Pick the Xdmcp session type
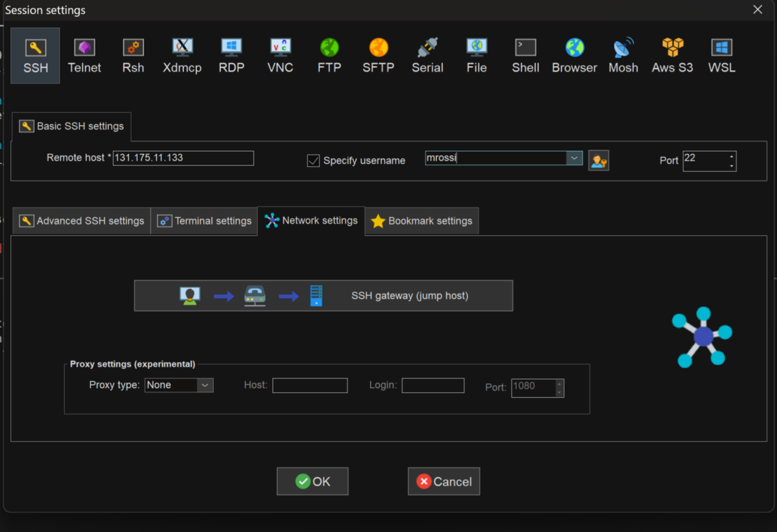Viewport: 777px width, 532px height. 182,55
